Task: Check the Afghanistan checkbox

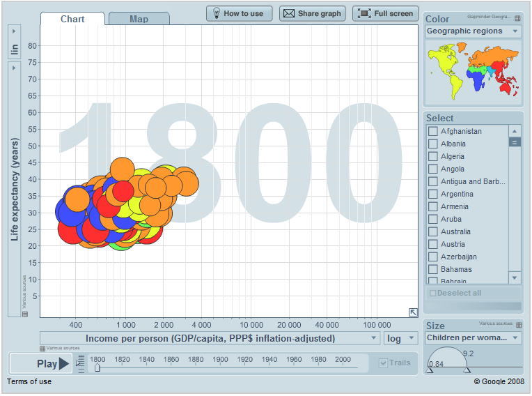Action: point(433,131)
